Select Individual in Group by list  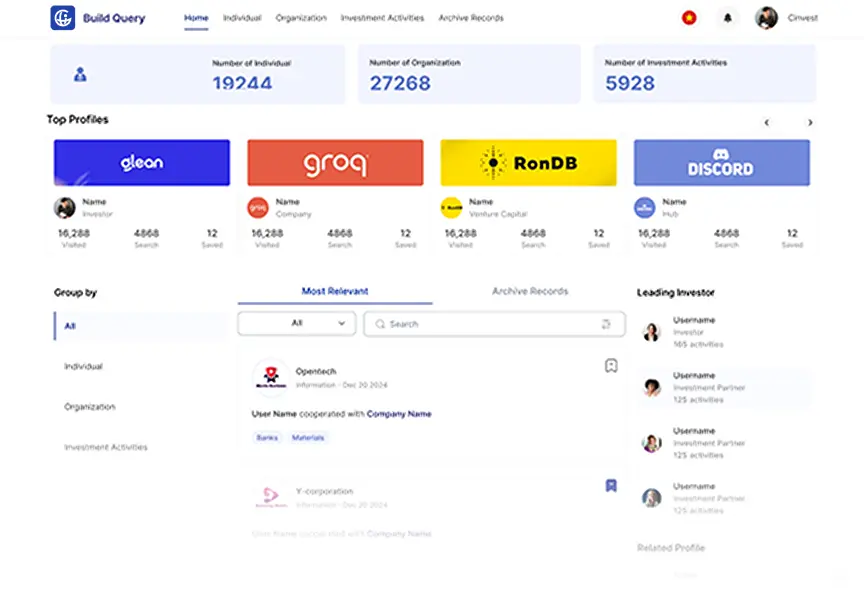[x=83, y=367]
